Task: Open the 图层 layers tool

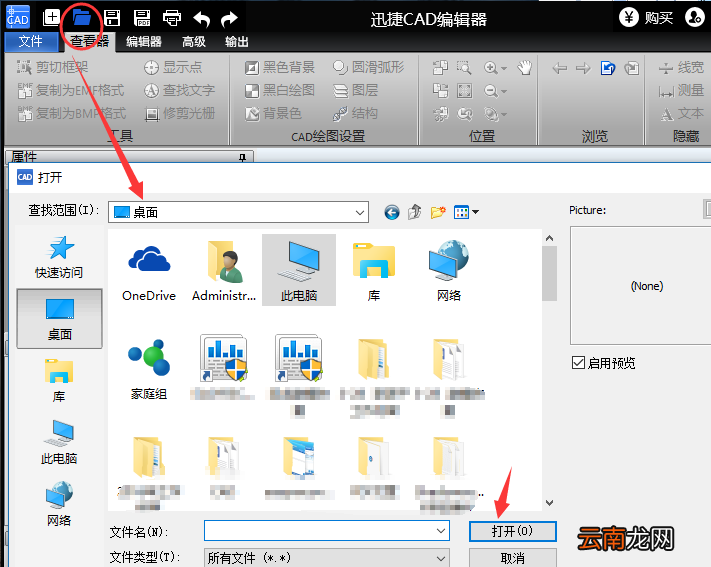Action: point(355,90)
